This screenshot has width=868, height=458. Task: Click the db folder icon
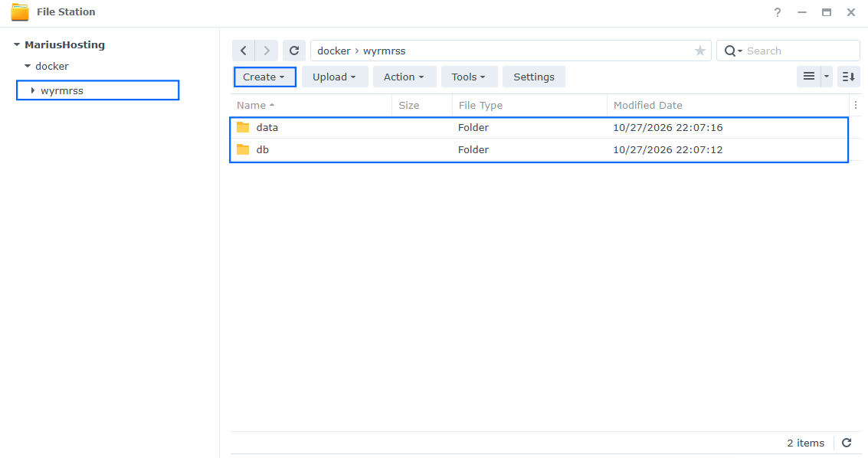click(x=242, y=149)
